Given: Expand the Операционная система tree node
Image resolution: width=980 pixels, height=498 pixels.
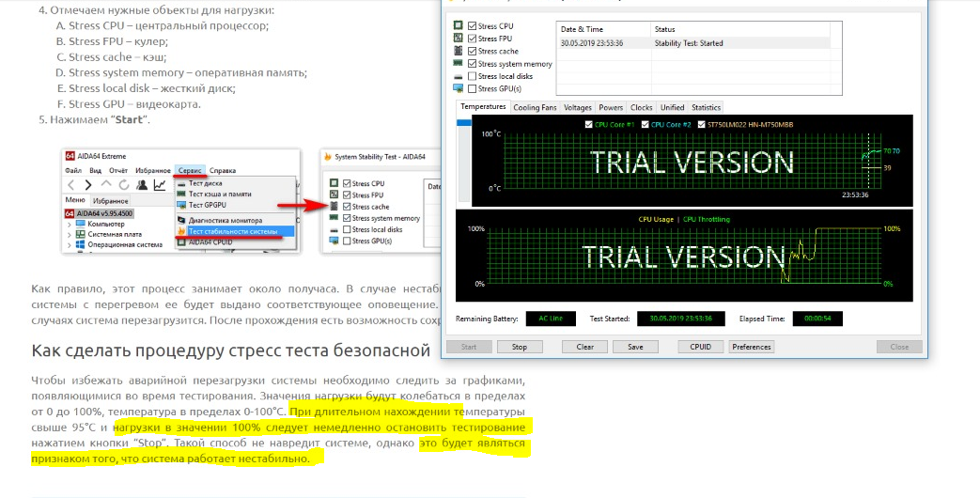Looking at the screenshot, I should click(x=70, y=245).
